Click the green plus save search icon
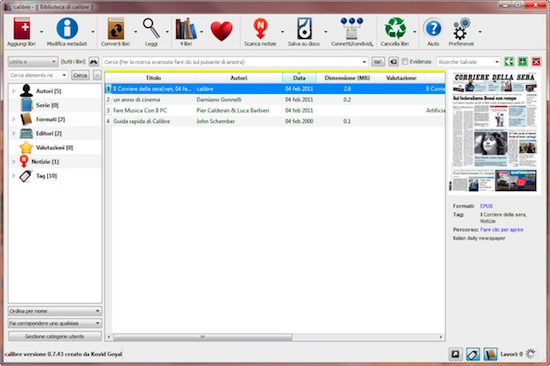 coord(523,62)
